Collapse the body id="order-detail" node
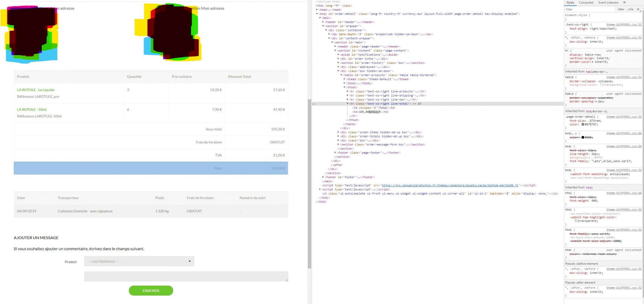 pos(317,14)
